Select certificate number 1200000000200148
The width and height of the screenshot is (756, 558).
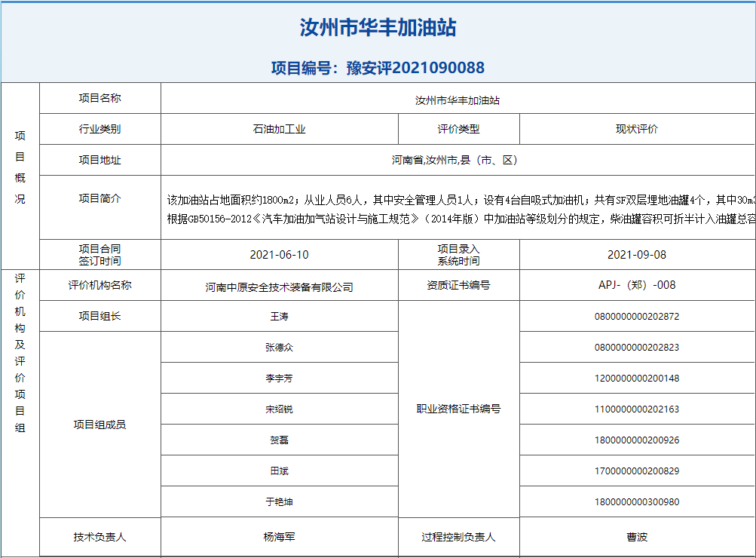636,378
